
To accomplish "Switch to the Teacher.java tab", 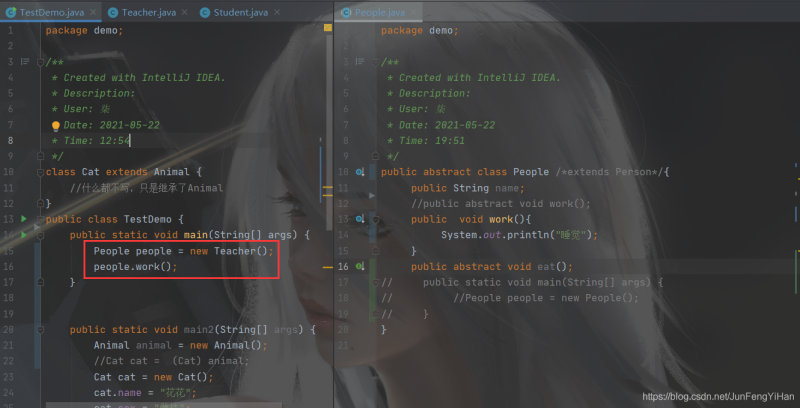I will coord(148,12).
